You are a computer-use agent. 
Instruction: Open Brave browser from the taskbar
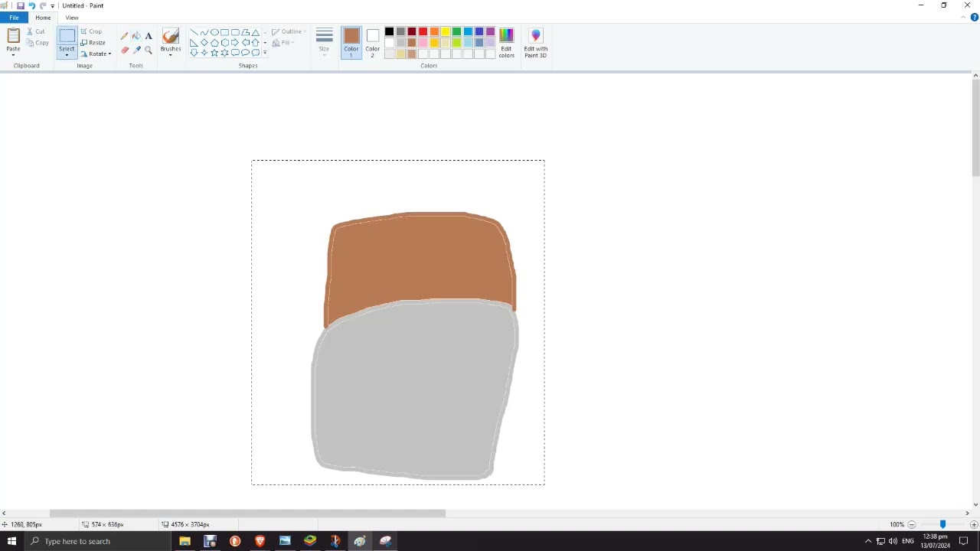[260, 541]
